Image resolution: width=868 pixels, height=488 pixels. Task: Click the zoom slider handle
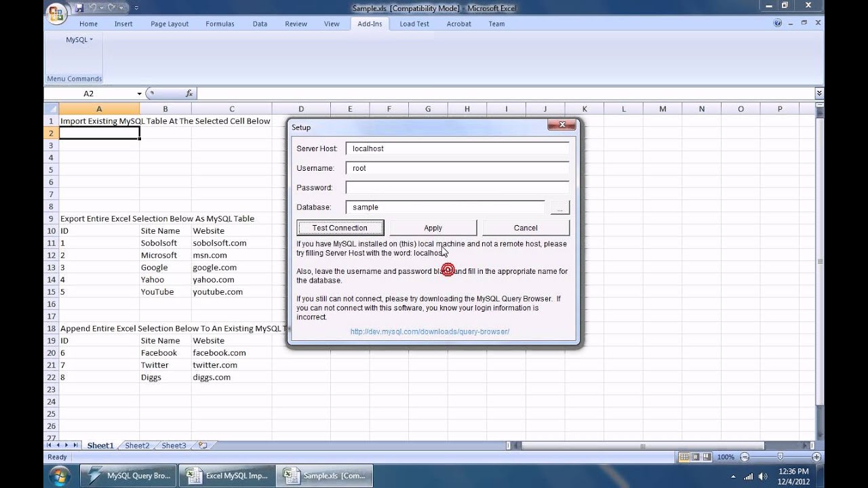(781, 457)
